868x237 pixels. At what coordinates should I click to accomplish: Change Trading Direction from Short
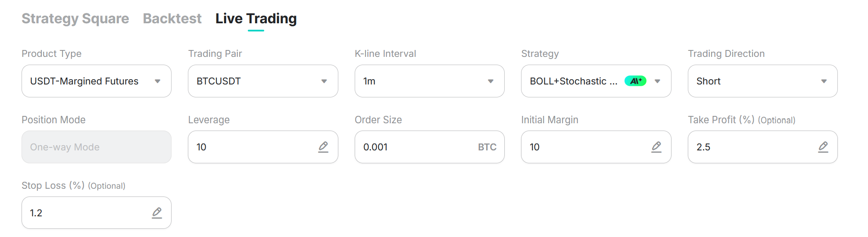[763, 81]
